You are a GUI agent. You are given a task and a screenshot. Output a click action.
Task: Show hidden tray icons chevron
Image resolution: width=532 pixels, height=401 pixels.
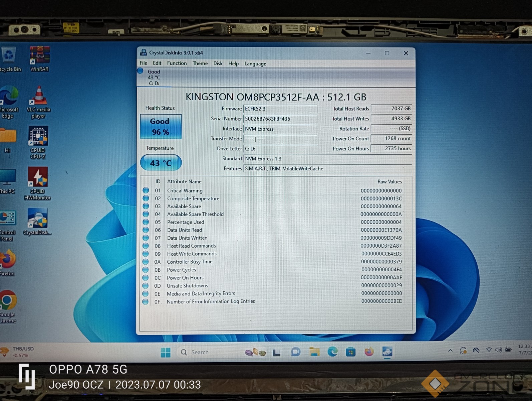450,351
